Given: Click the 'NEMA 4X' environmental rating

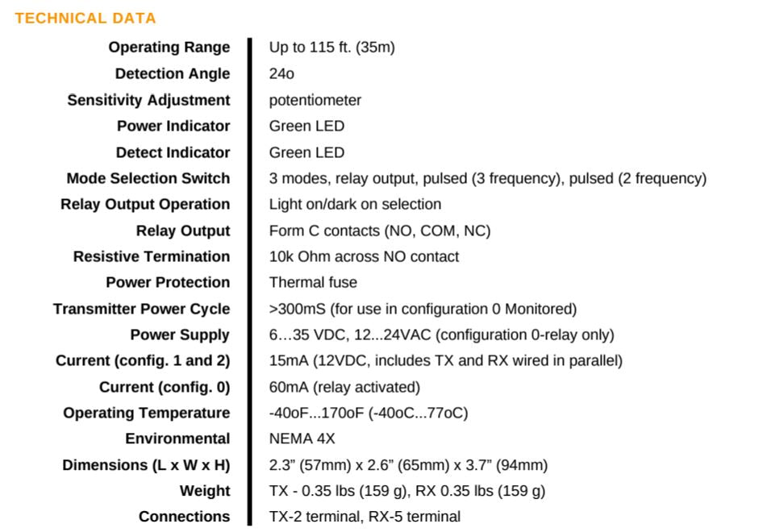Looking at the screenshot, I should point(302,438).
